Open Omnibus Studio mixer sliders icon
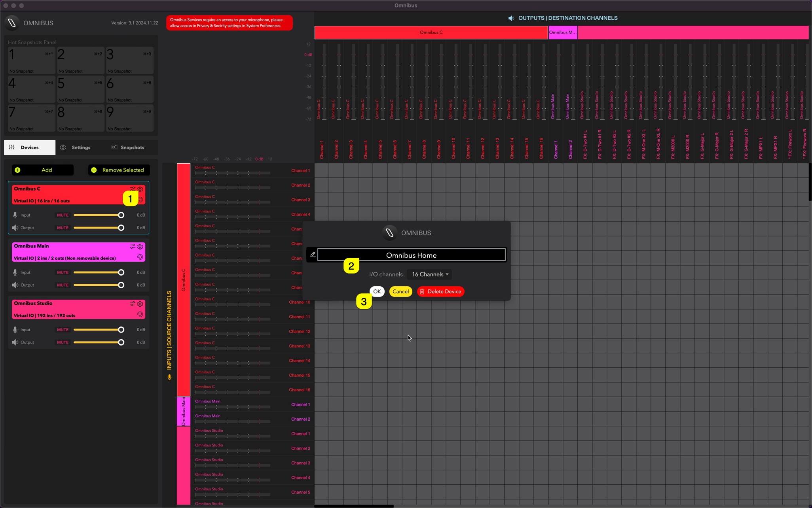Screen dimensions: 812x508 132,304
